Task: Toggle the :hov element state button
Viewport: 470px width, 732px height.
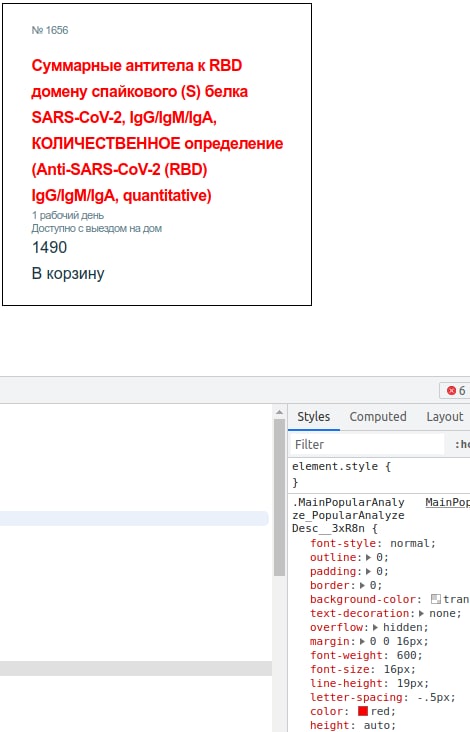Action: click(x=463, y=444)
